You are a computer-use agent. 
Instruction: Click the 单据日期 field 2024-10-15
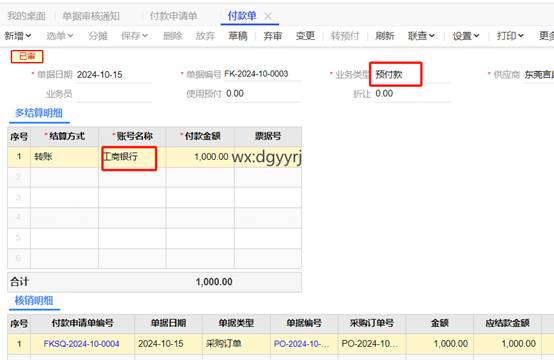(114, 75)
